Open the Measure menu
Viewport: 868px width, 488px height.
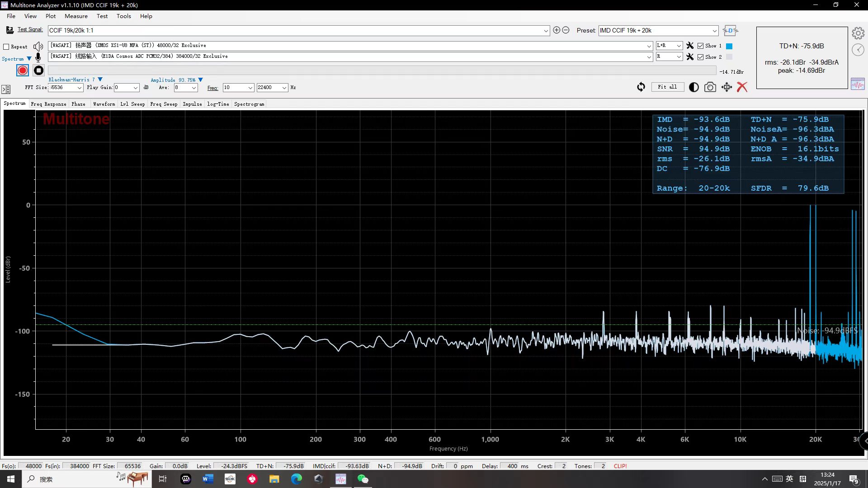76,16
